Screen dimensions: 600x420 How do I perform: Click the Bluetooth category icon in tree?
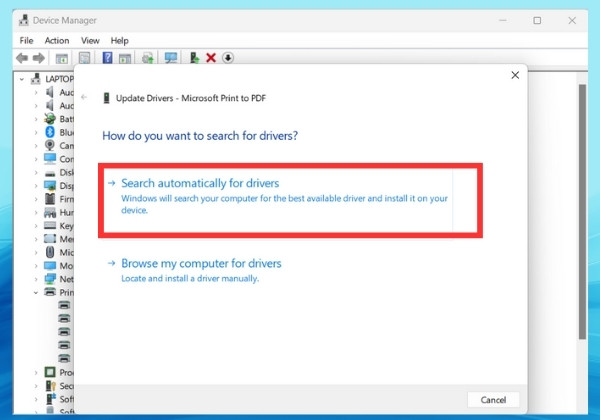tap(50, 132)
